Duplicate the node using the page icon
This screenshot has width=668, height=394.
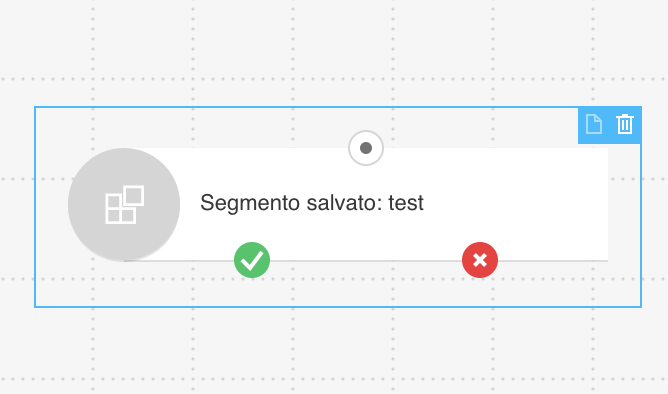593,124
